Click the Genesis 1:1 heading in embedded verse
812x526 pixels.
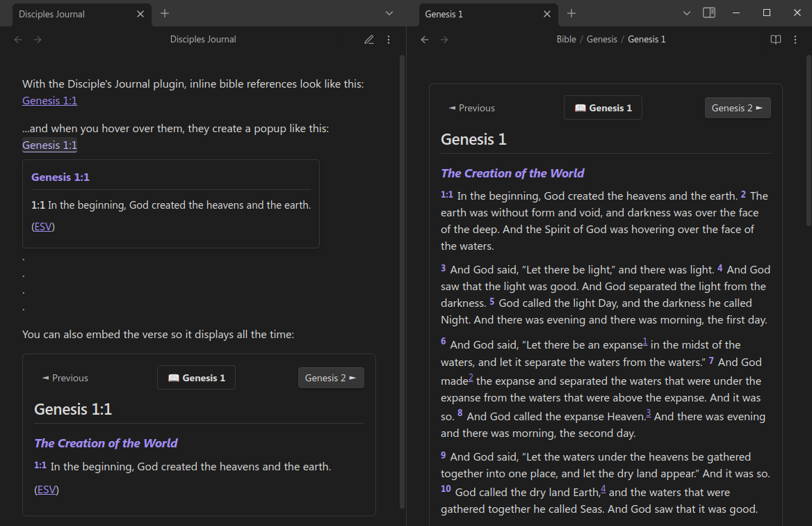[x=73, y=409]
